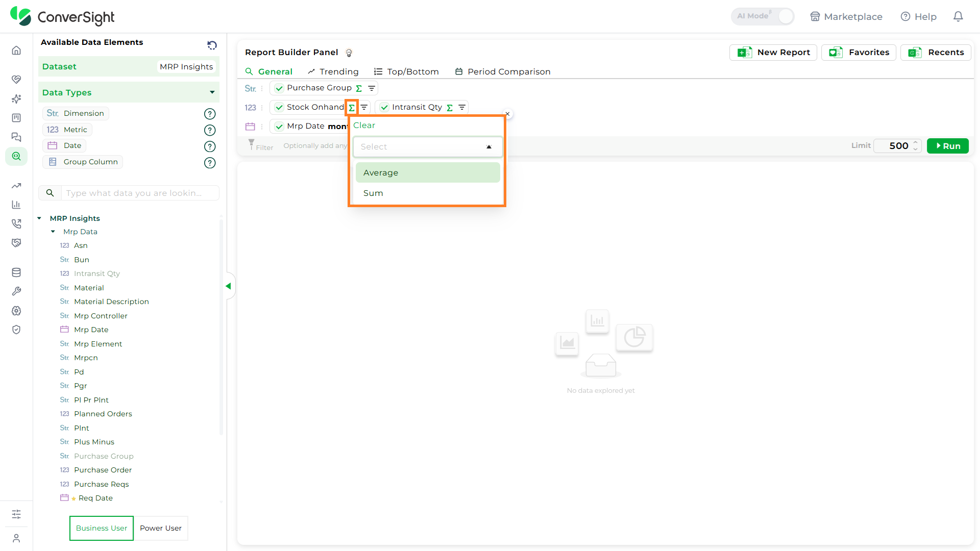
Task: Uncheck the Intransit Qty checkbox
Action: [x=384, y=108]
